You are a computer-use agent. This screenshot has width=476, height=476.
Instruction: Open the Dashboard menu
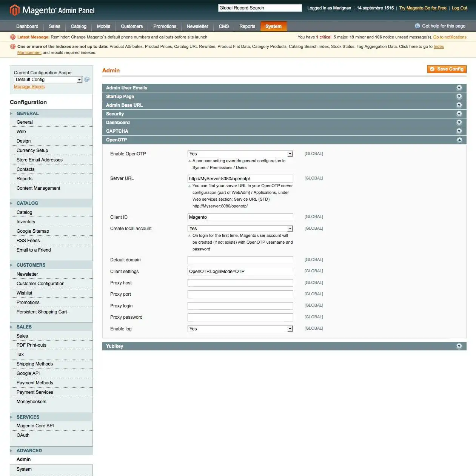pyautogui.click(x=27, y=26)
